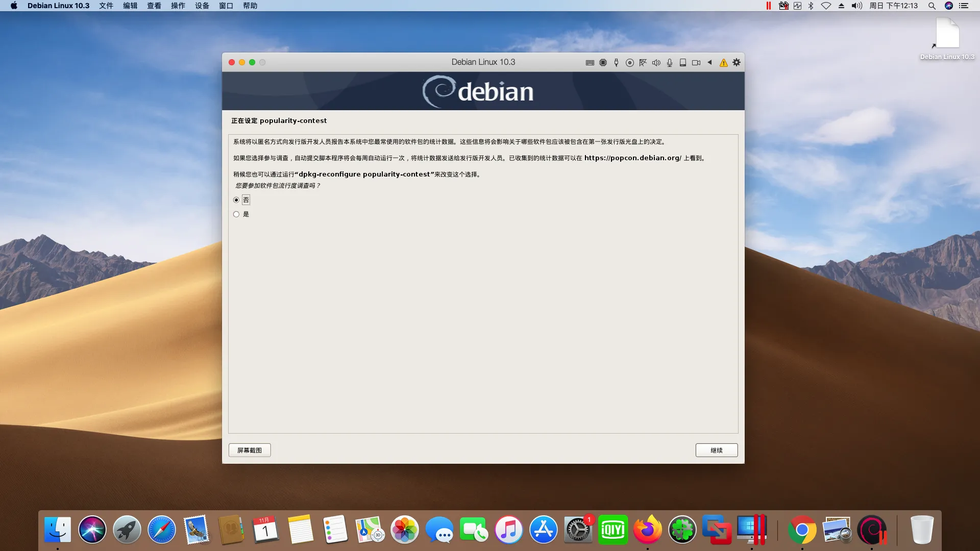Open the 操作 menu
This screenshot has width=980, height=551.
point(178,6)
